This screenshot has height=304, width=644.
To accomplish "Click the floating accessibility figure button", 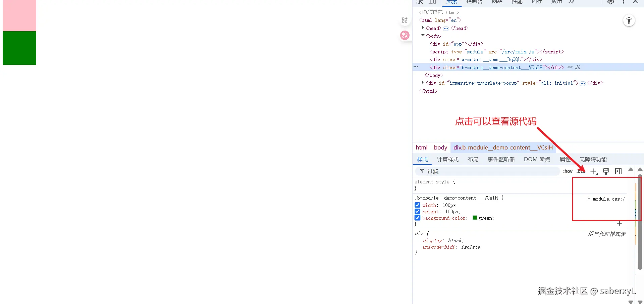I will 629,21.
